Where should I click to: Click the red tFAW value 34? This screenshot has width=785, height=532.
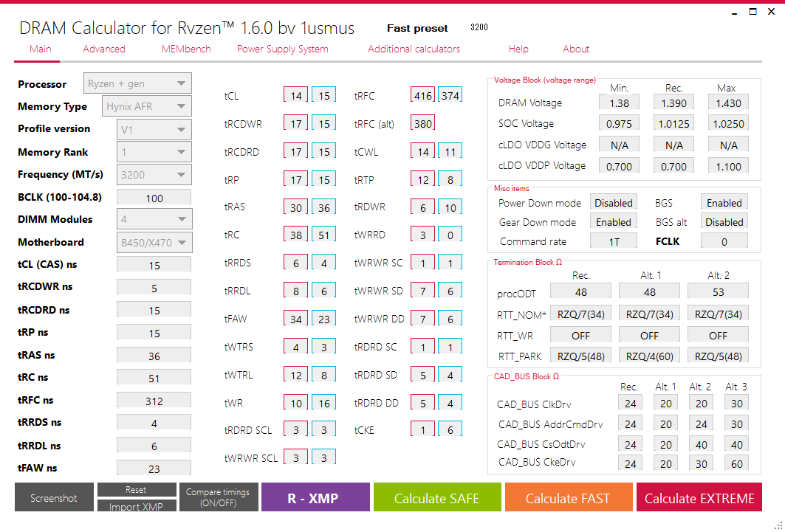pyautogui.click(x=296, y=319)
